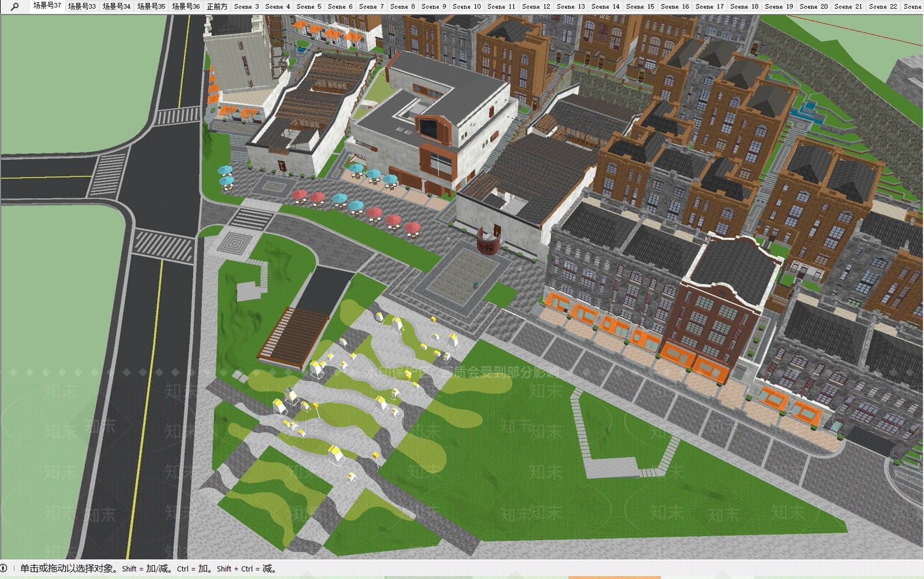Click the Scene 6 tab
The height and width of the screenshot is (579, 924).
tap(340, 6)
